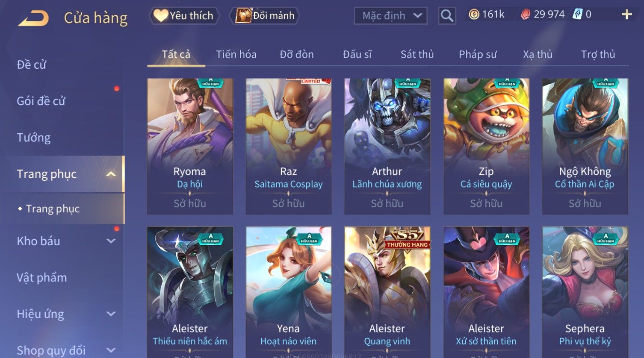
Task: Select the Pháp sư tab
Action: point(478,54)
